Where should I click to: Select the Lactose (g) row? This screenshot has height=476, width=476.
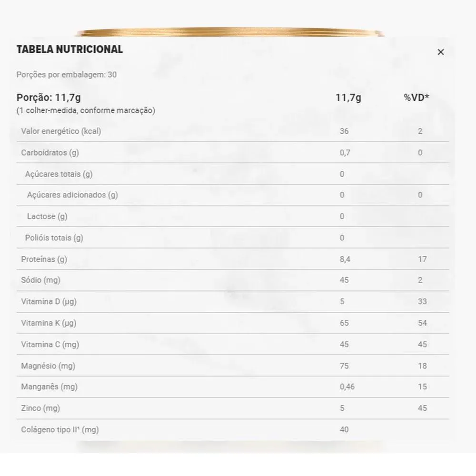coord(233,217)
